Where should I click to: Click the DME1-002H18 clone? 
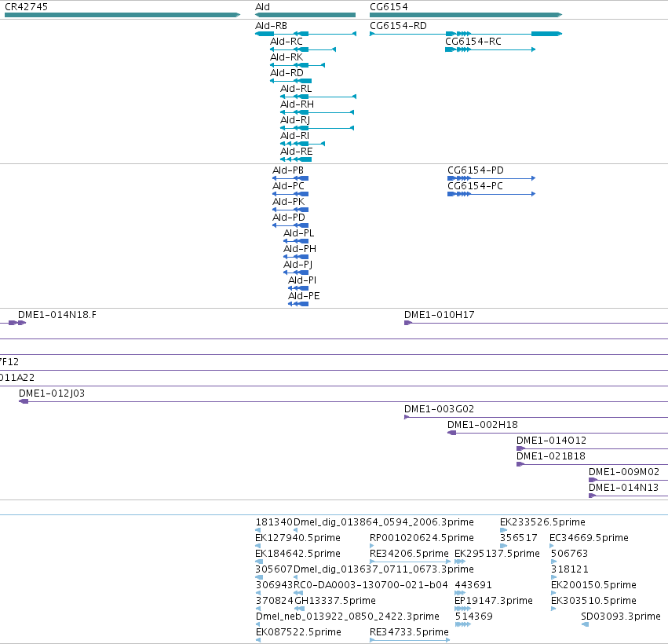pos(557,433)
